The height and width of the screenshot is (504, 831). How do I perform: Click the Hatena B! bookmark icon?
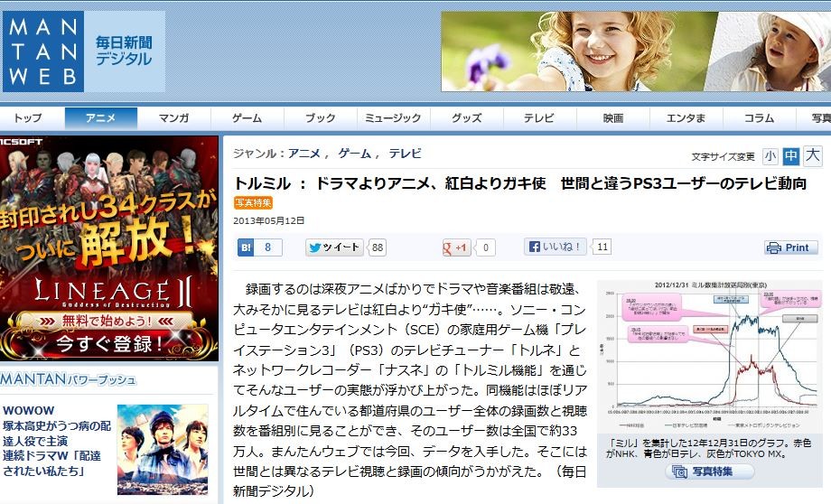click(246, 247)
